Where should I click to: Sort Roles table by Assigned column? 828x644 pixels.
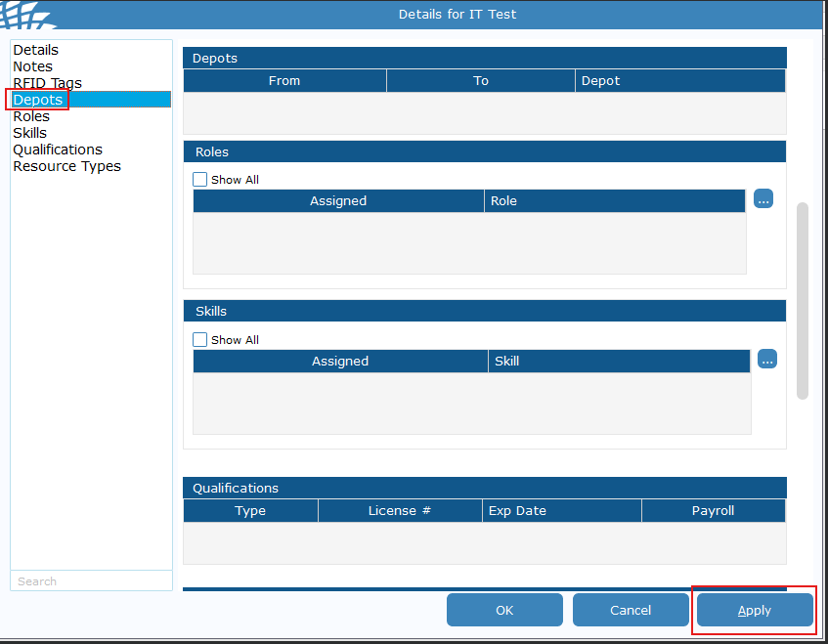coord(338,201)
